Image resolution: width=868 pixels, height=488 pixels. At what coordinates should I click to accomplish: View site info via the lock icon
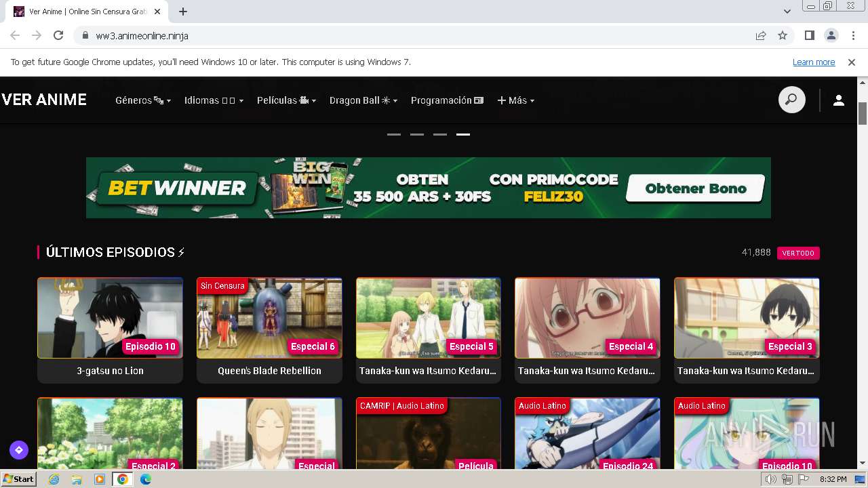pyautogui.click(x=85, y=35)
